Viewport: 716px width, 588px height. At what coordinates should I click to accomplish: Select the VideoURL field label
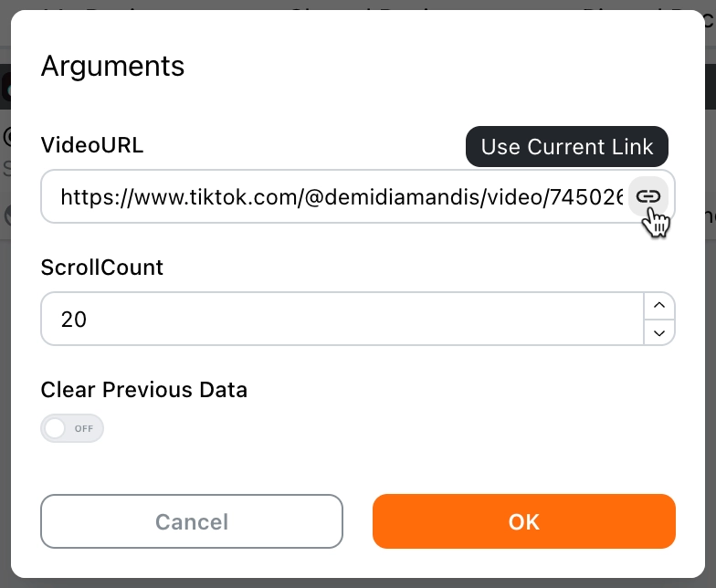tap(91, 145)
